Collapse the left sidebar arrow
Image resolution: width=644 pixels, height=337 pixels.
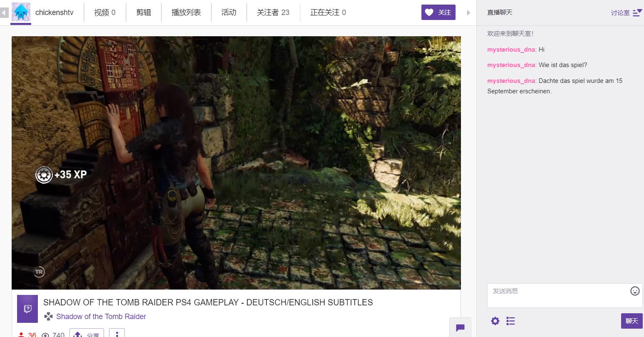pos(4,12)
